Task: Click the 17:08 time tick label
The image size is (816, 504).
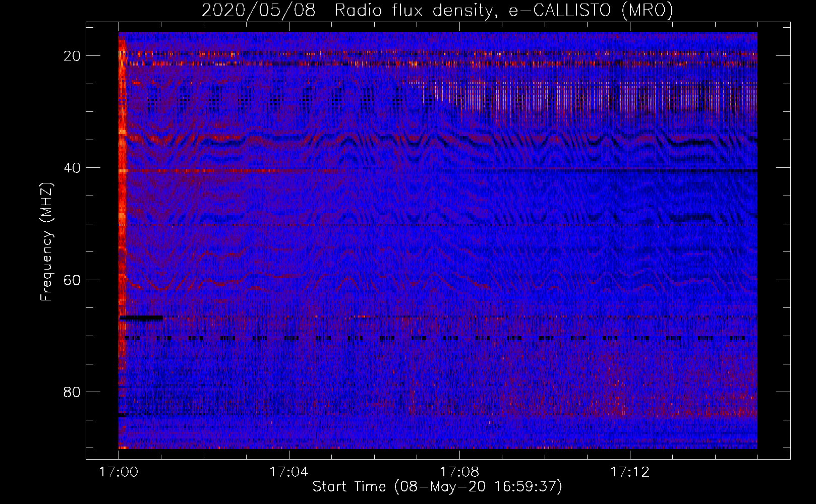Action: coord(459,472)
